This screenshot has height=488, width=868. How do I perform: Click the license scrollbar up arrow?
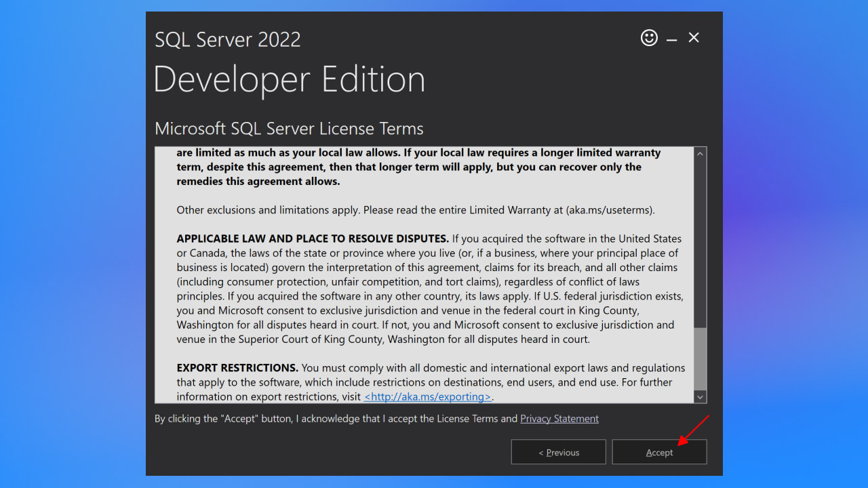701,154
